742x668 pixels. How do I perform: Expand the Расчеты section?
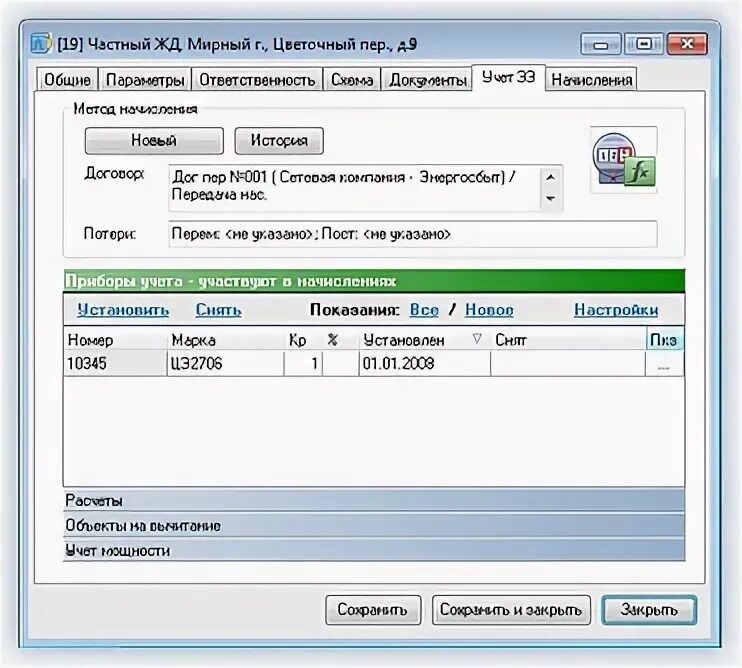[x=374, y=501]
